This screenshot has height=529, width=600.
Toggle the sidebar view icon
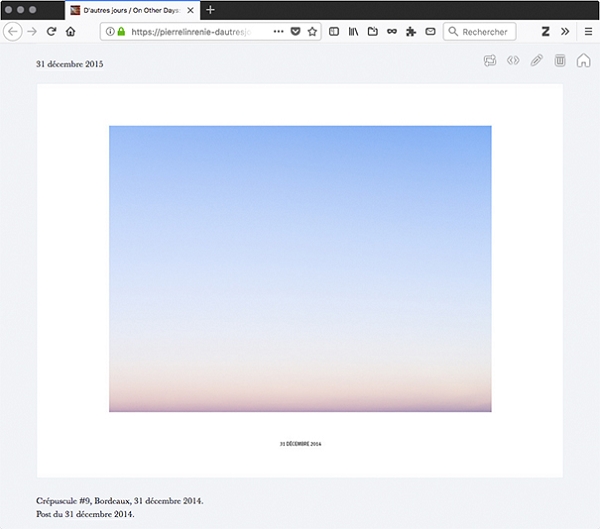(x=335, y=32)
